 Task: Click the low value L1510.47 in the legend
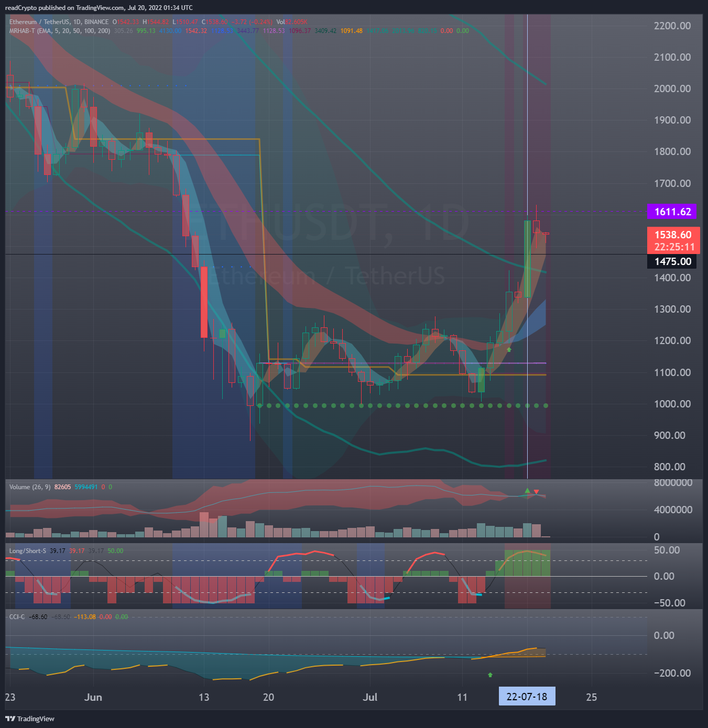[185, 22]
